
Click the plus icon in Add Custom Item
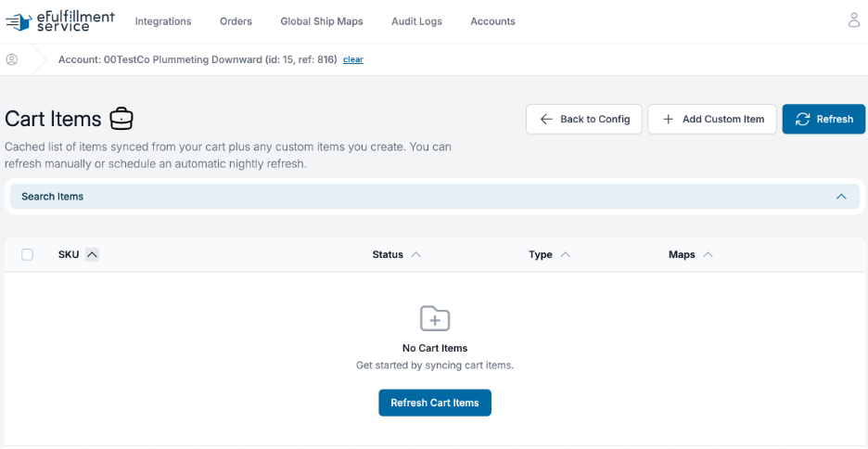(x=669, y=119)
